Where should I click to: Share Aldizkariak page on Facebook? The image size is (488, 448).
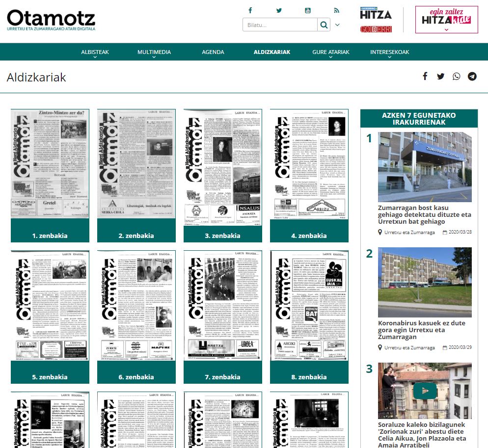click(425, 76)
